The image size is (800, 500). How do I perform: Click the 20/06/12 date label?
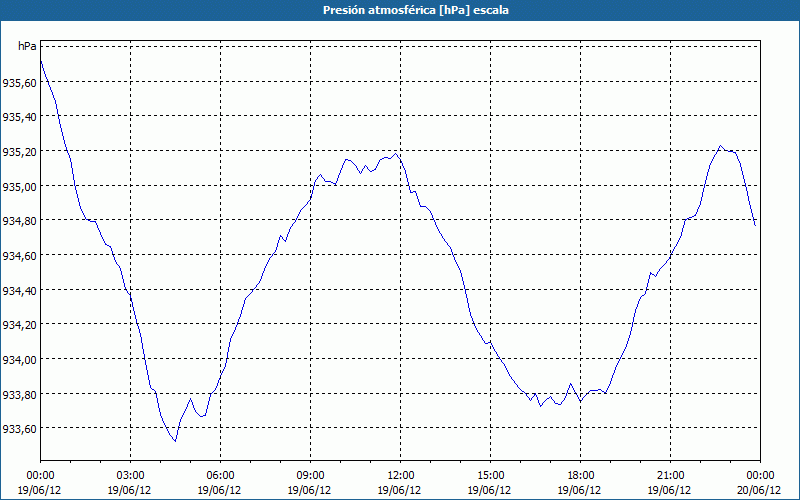pyautogui.click(x=759, y=490)
